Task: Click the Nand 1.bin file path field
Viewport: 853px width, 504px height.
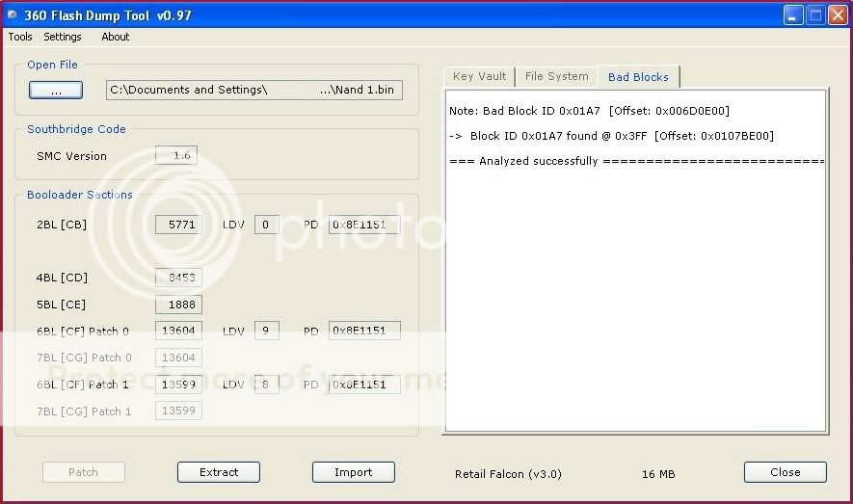Action: (254, 90)
